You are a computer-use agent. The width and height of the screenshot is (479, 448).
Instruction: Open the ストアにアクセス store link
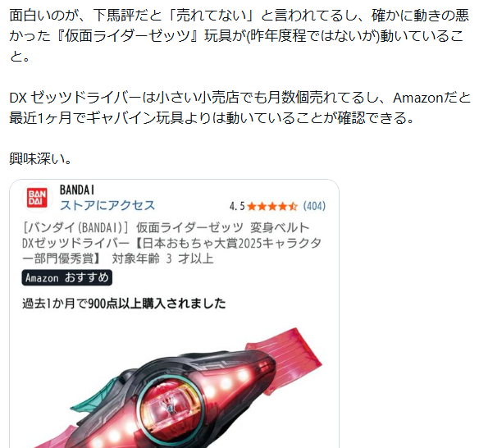[107, 206]
